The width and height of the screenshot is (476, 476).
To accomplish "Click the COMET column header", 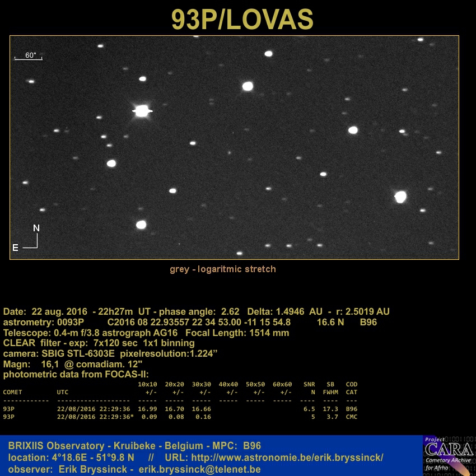I will point(12,392).
